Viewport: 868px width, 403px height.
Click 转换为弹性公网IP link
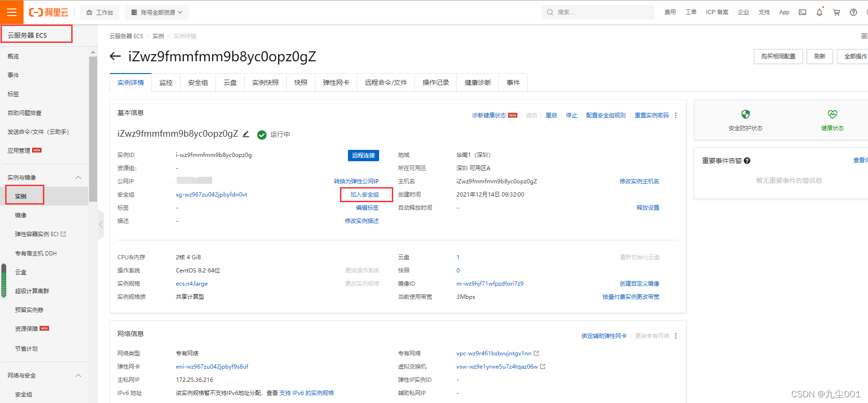coord(356,181)
